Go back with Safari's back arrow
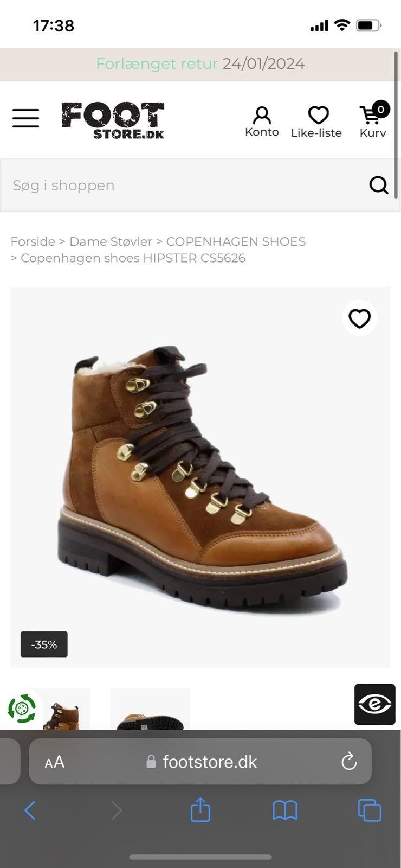Screen dimensions: 401x868 coord(30,810)
